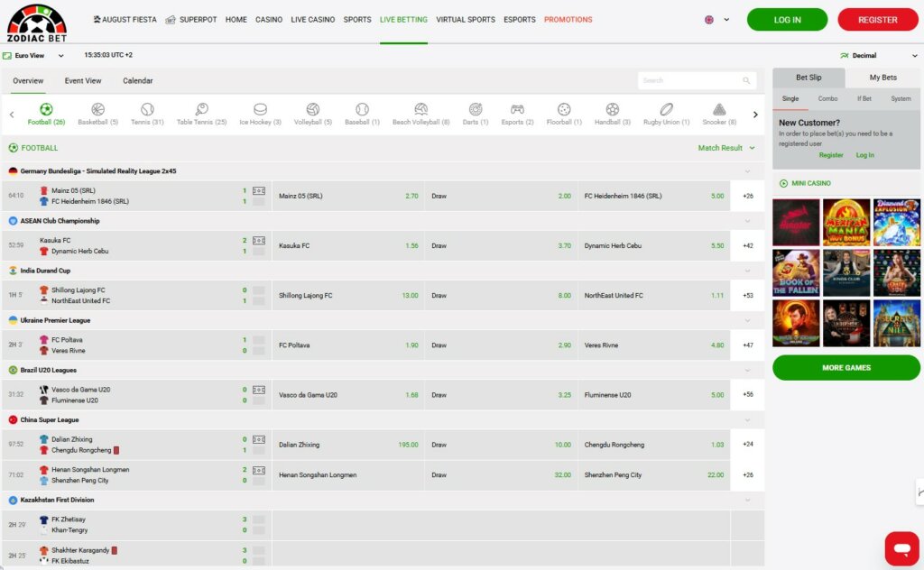Bet on Mainz 05 (SRL) at 2.70
Screen dimensions: 924x570
(347, 196)
